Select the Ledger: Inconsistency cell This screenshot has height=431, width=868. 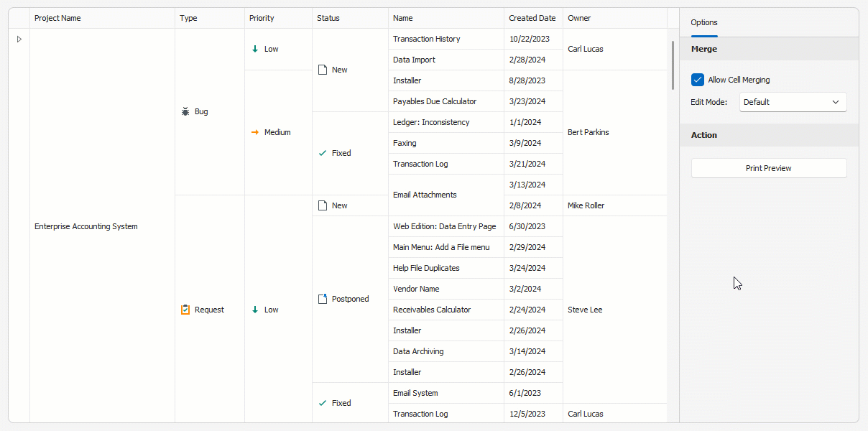pyautogui.click(x=446, y=122)
